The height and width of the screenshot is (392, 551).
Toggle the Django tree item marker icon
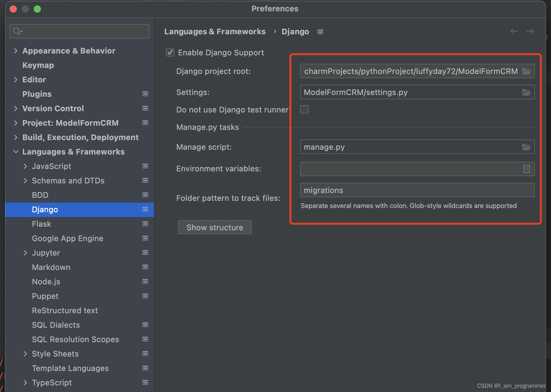tap(145, 210)
